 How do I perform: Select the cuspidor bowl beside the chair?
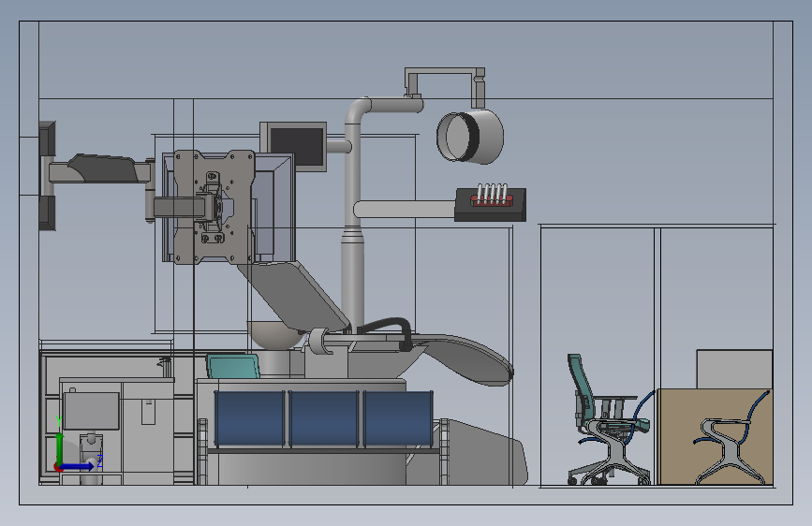tap(274, 335)
